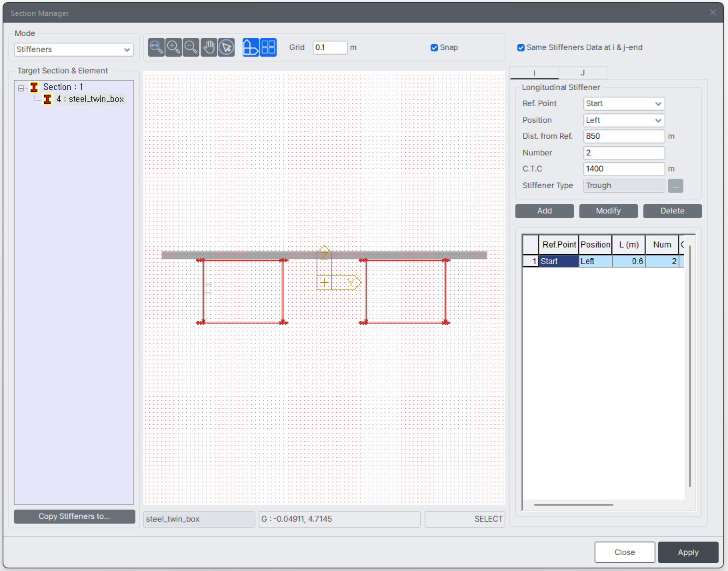Click the Left cell in table row 1
728x571 pixels.
click(x=595, y=261)
